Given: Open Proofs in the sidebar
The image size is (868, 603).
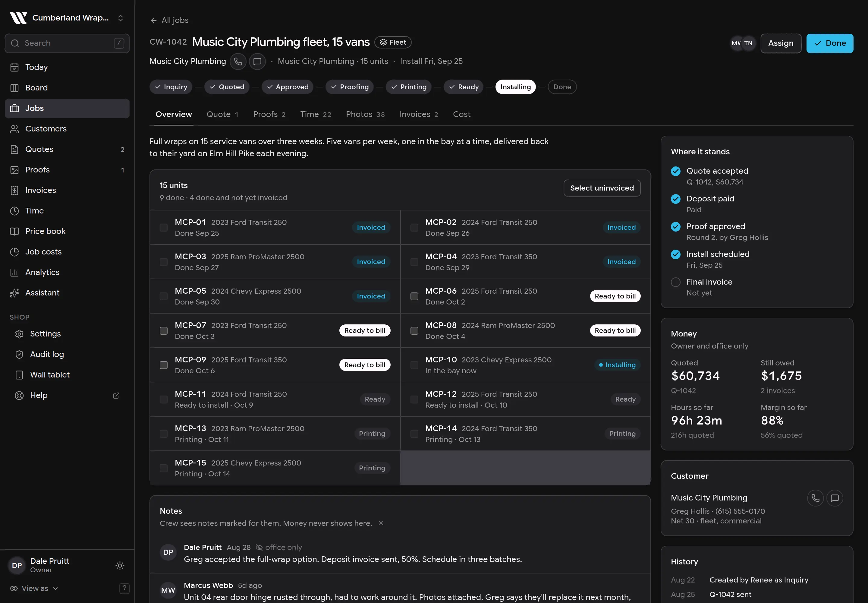Looking at the screenshot, I should (x=67, y=170).
